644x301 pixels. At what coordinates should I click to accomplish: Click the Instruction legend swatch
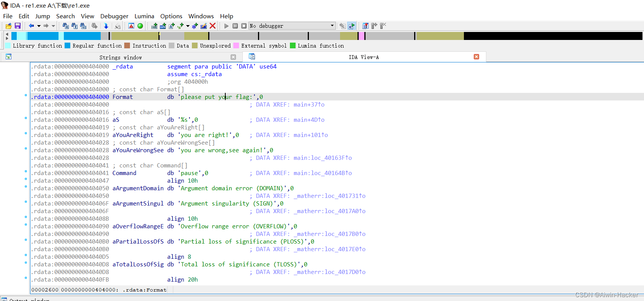[x=127, y=46]
